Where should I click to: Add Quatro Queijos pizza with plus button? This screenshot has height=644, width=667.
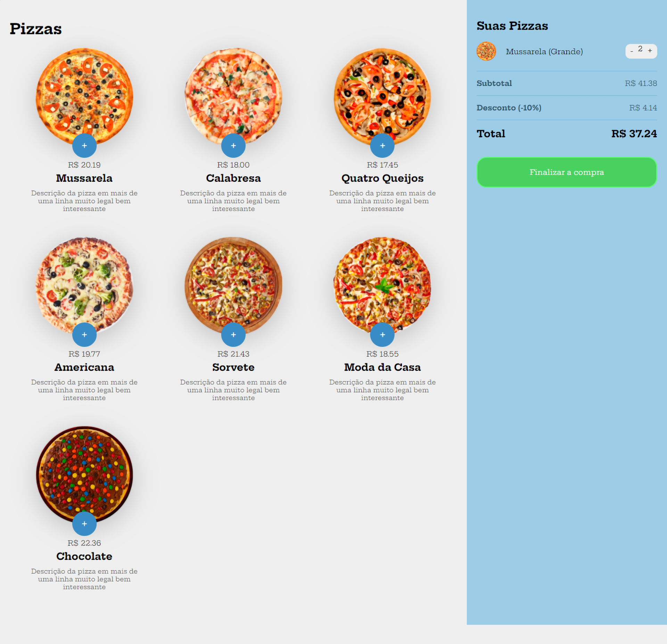(382, 146)
